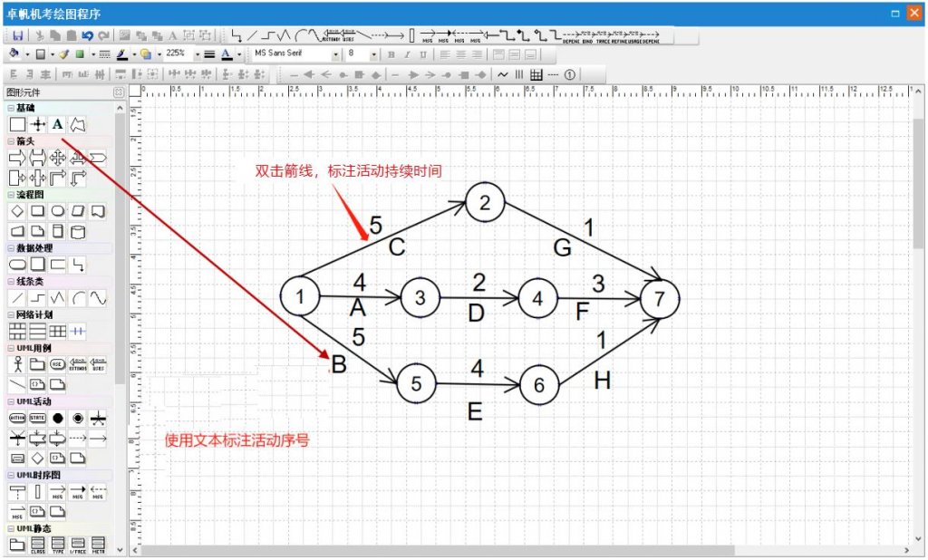Click the line elbow connector tool
Image resolution: width=928 pixels, height=560 pixels.
(237, 35)
